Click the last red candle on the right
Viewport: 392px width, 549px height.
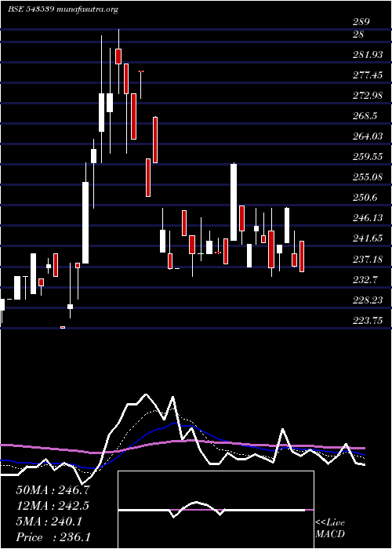point(302,256)
